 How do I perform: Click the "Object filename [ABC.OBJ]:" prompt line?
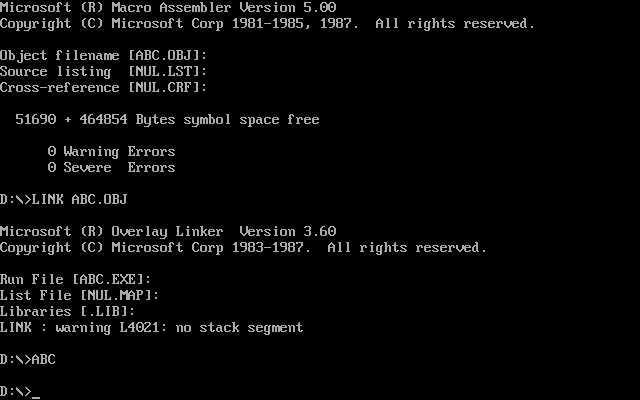pyautogui.click(x=104, y=56)
